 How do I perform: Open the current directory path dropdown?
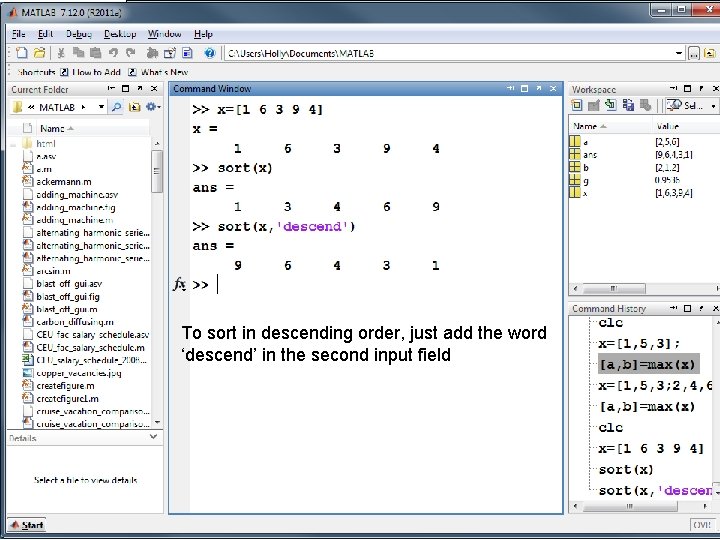(679, 54)
